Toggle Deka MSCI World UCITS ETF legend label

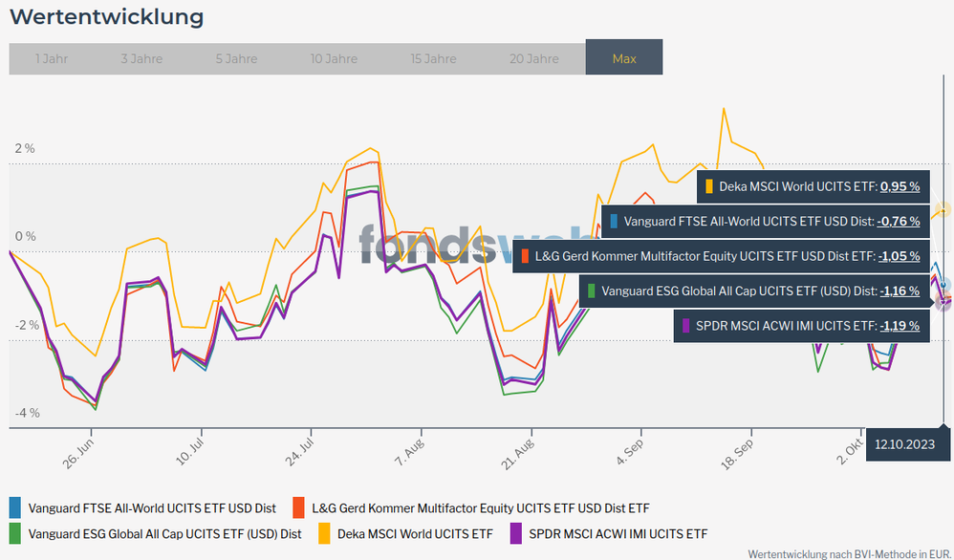tap(417, 533)
